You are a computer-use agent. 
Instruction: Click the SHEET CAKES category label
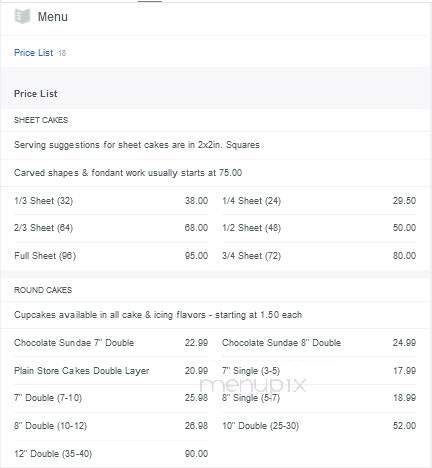pos(41,120)
